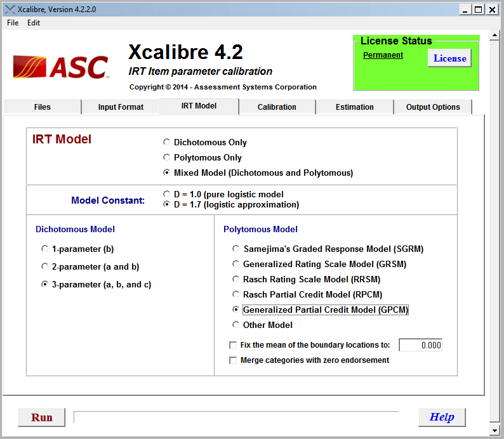
Task: Enable fixing the mean of boundary locations
Action: click(x=233, y=346)
